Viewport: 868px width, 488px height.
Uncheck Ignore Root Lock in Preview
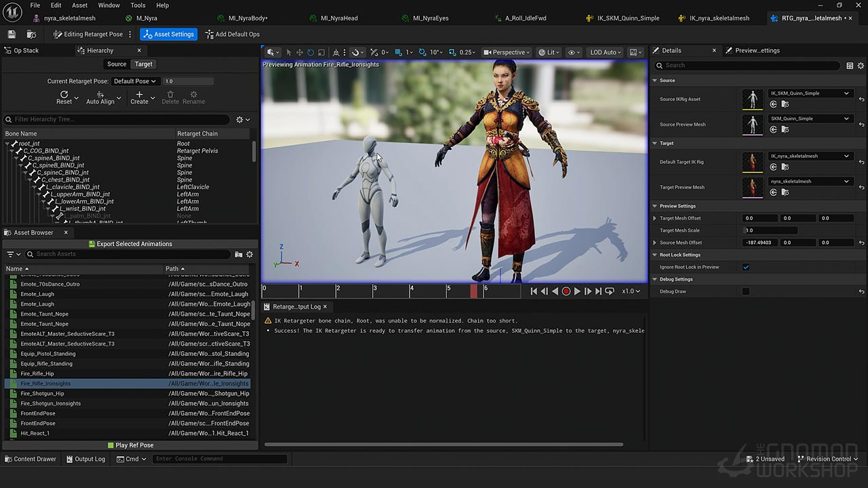tap(746, 267)
